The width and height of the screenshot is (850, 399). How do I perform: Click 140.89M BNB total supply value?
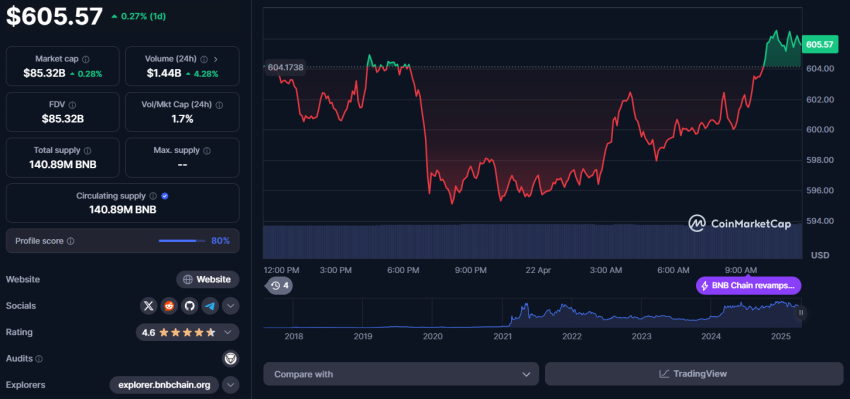[x=63, y=164]
